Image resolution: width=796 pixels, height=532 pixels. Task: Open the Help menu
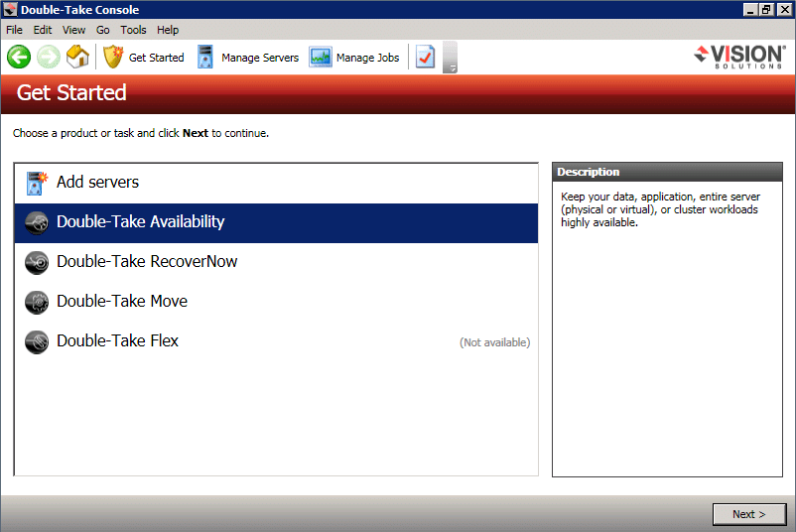coord(168,30)
